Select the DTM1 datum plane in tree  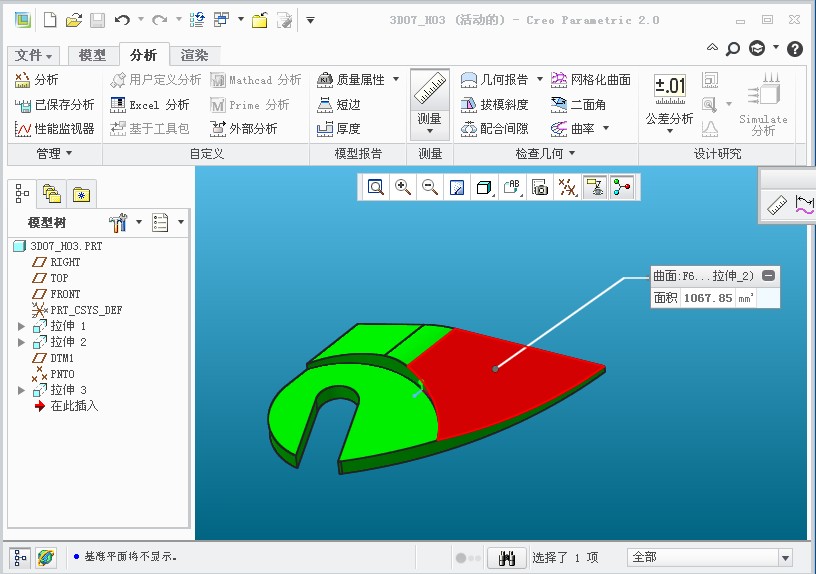pos(62,358)
